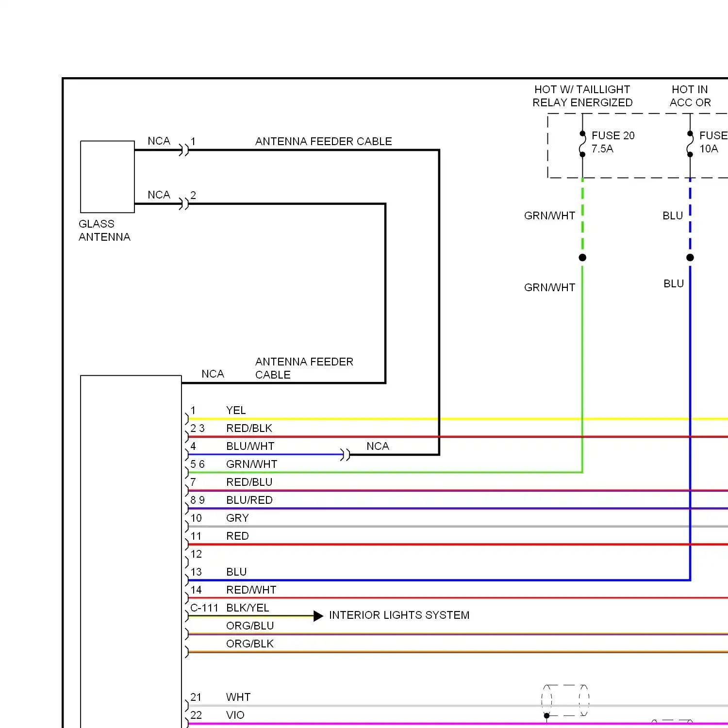Select the WHT label at pin 21

pyautogui.click(x=238, y=697)
